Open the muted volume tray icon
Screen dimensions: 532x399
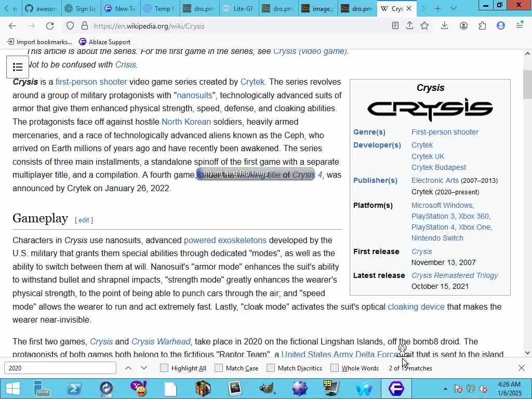tap(483, 389)
